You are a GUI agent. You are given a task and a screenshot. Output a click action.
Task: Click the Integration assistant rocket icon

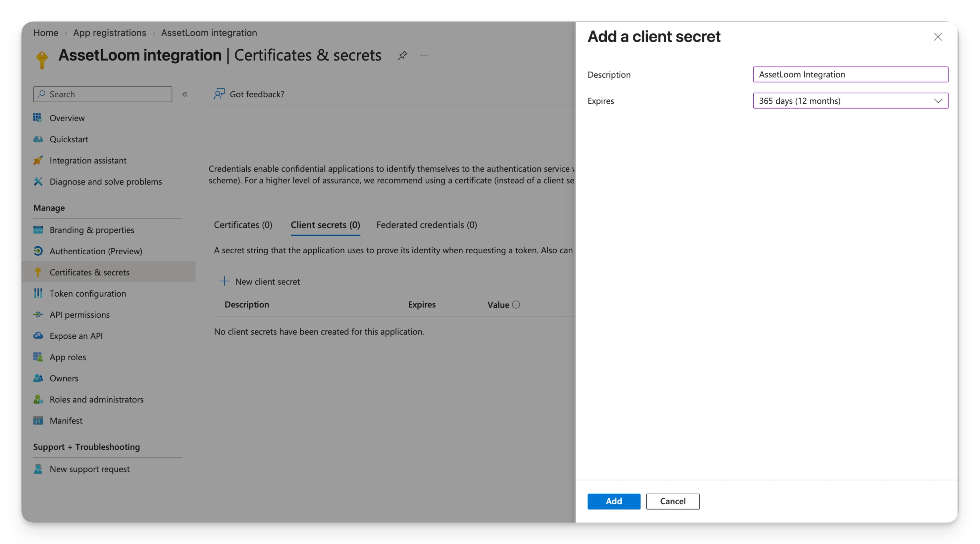[38, 160]
